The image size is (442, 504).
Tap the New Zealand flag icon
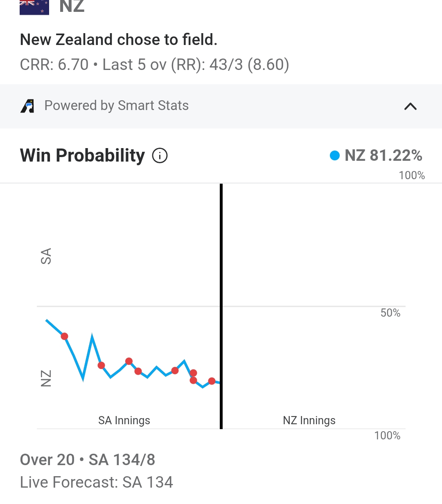(34, 7)
